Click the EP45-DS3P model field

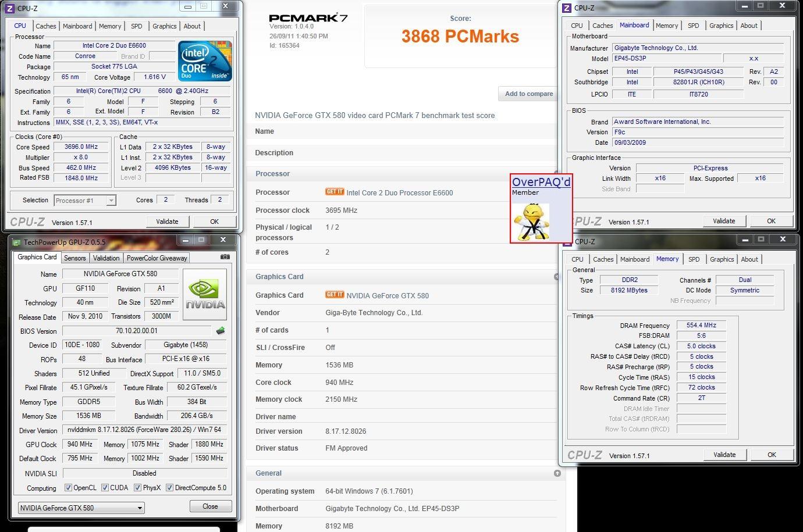(666, 59)
